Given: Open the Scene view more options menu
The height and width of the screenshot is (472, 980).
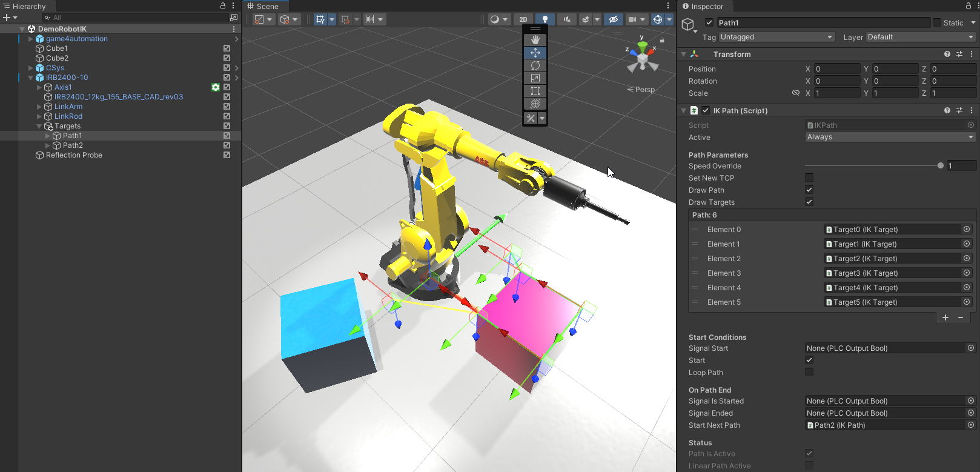Looking at the screenshot, I should click(668, 6).
